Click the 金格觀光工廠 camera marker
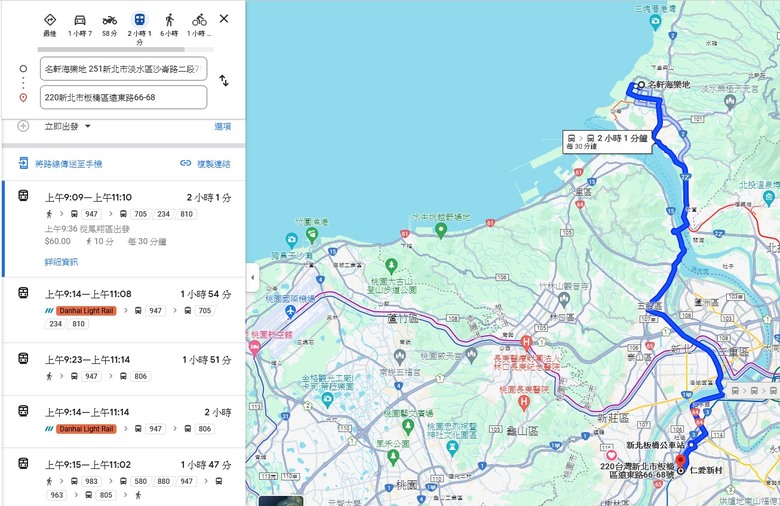Viewport: 780px width, 506px height. point(327,399)
